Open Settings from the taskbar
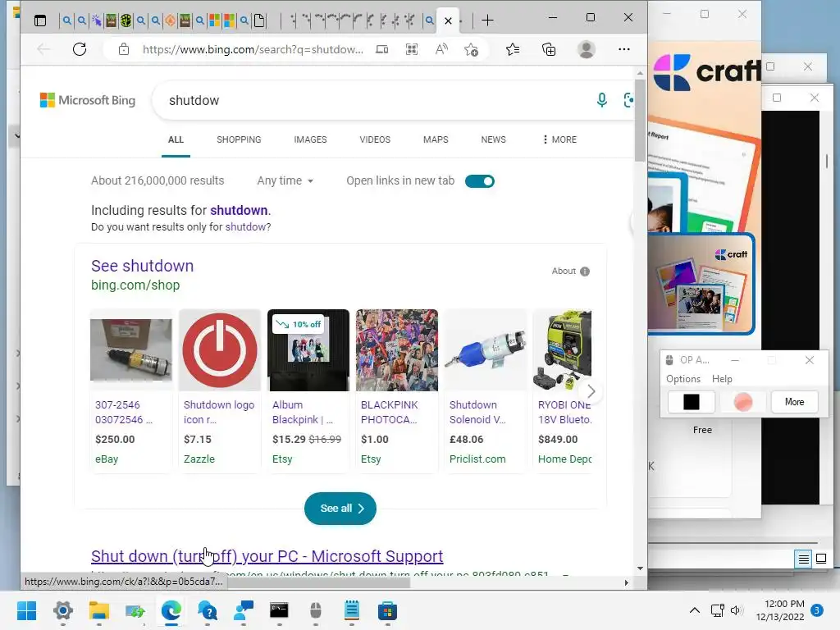840x630 pixels. tap(62, 610)
